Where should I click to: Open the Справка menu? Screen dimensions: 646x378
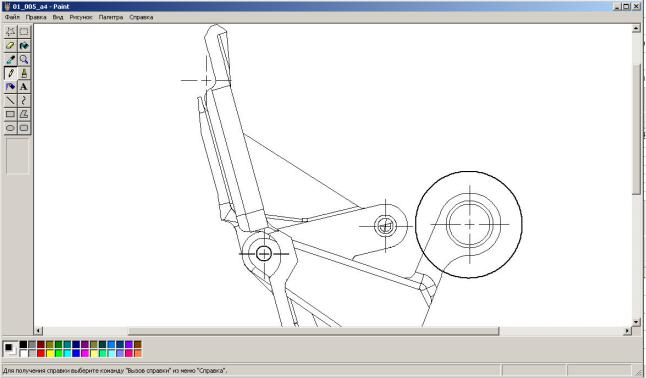141,17
